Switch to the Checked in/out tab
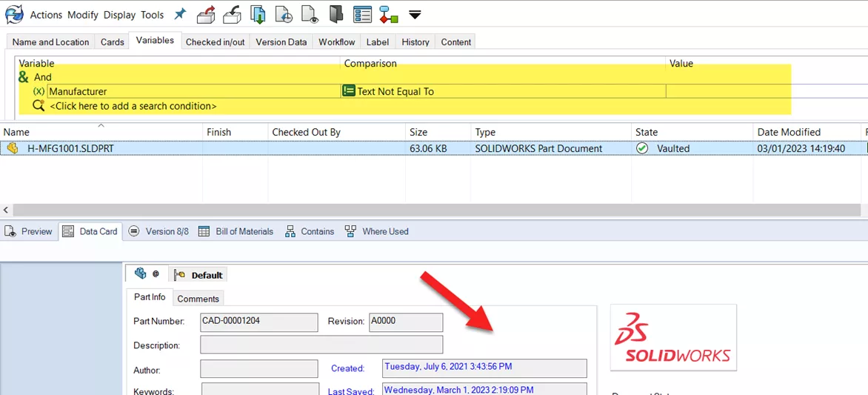Image resolution: width=868 pixels, height=395 pixels. pyautogui.click(x=215, y=42)
